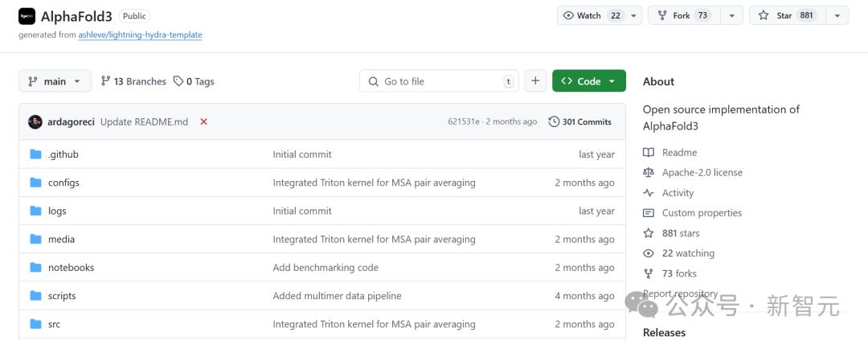Open the notebooks folder

[71, 268]
